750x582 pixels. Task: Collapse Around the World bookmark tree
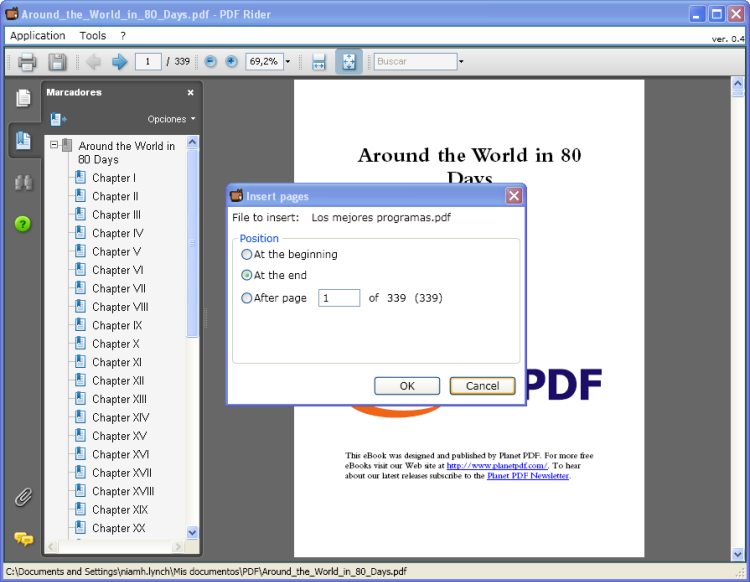pyautogui.click(x=54, y=144)
